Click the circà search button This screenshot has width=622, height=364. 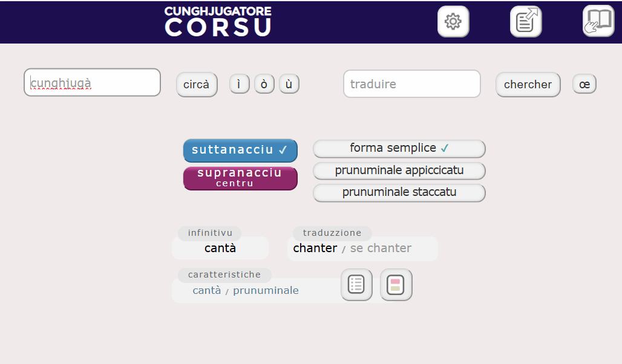pos(197,85)
